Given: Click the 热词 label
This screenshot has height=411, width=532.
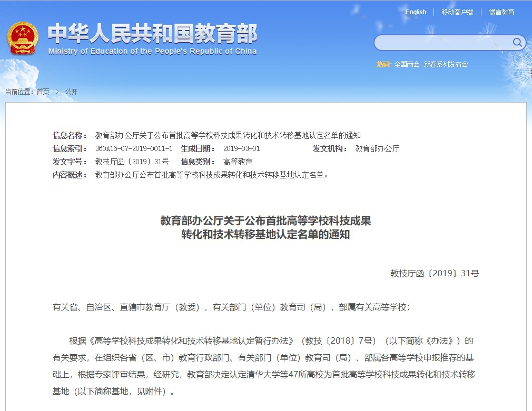Looking at the screenshot, I should click(x=384, y=64).
